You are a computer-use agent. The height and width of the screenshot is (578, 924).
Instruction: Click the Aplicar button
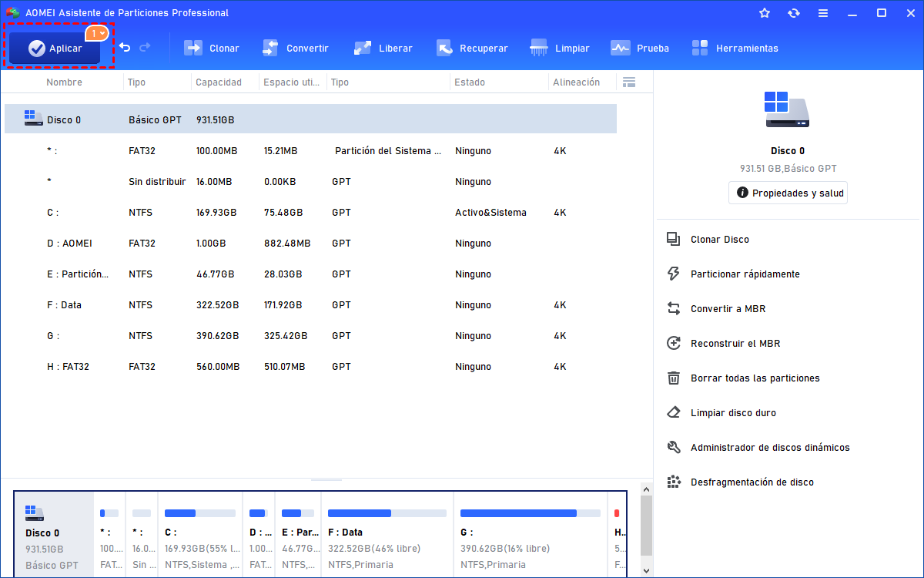pos(55,49)
